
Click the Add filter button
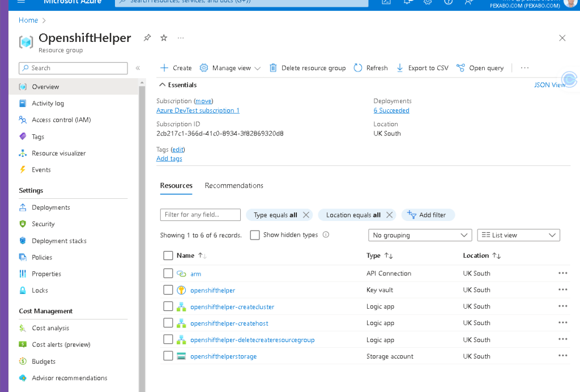(428, 215)
